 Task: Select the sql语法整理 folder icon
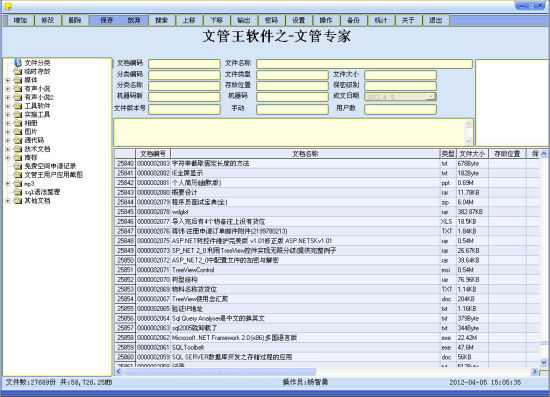pos(18,192)
